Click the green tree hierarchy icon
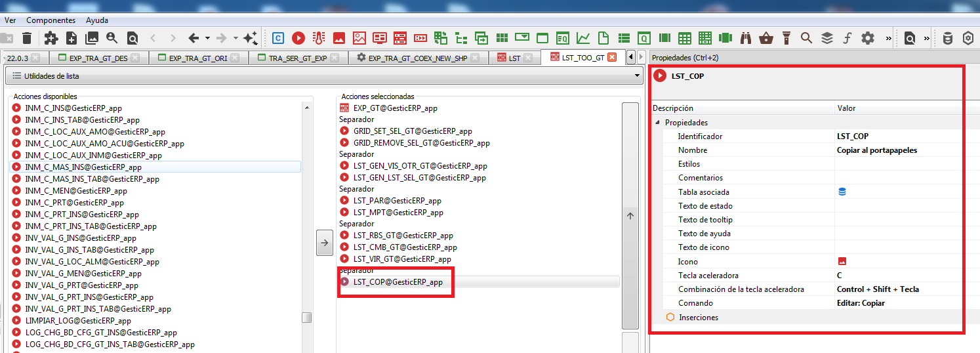This screenshot has height=353, width=980. coord(461,38)
